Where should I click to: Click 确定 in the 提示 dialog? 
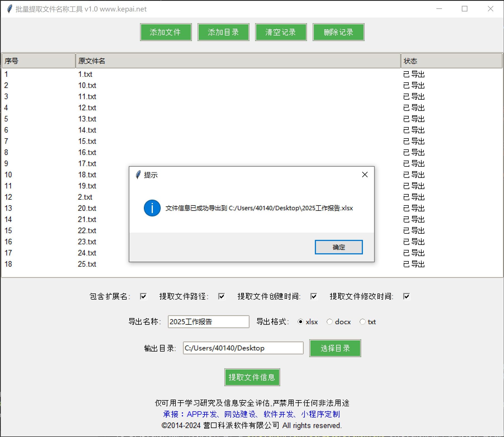coord(339,247)
